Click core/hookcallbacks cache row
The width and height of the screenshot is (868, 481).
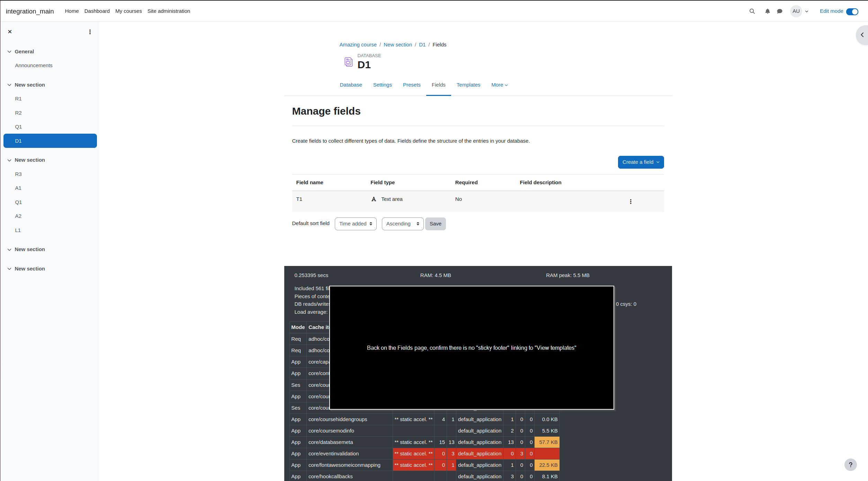click(424, 476)
